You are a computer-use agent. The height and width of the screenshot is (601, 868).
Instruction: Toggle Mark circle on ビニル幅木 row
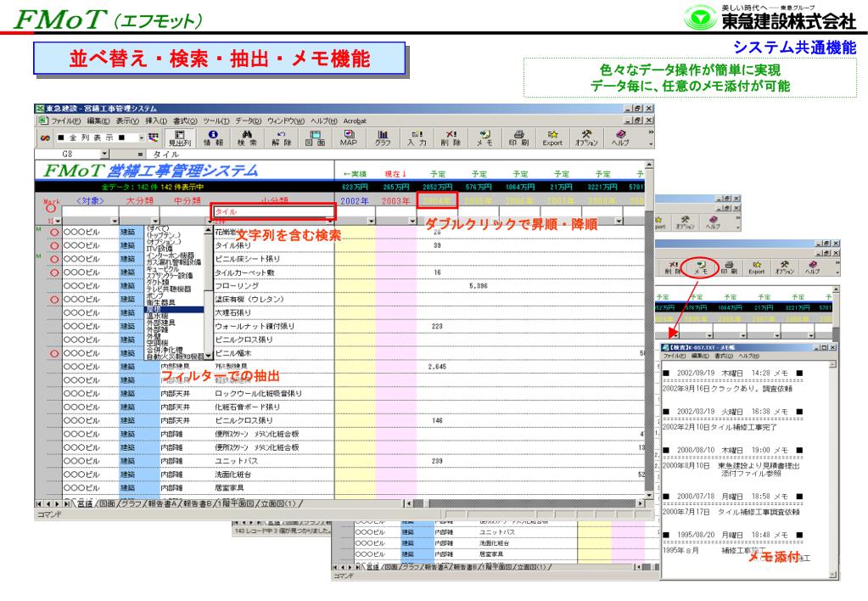[54, 353]
